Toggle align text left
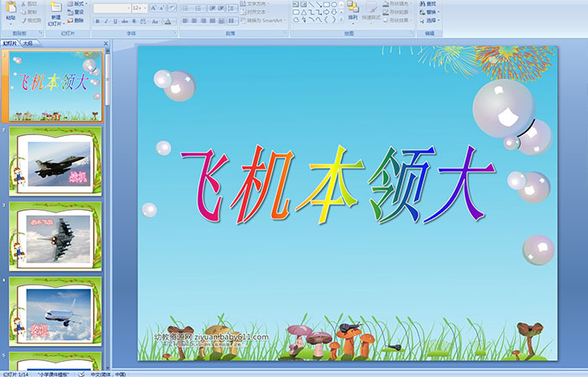Viewport: 588px width, 377px height. pyautogui.click(x=186, y=21)
